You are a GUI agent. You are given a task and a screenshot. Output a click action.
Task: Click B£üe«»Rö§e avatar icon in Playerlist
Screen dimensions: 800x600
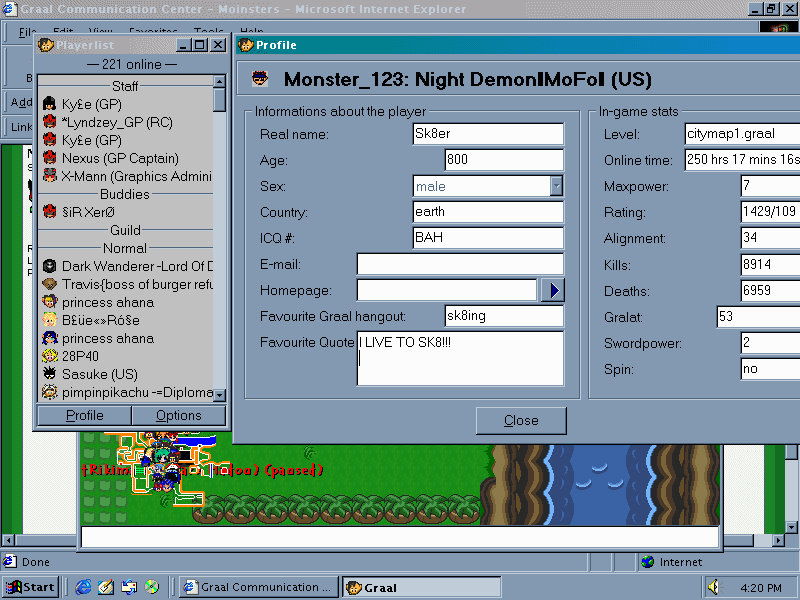(49, 320)
